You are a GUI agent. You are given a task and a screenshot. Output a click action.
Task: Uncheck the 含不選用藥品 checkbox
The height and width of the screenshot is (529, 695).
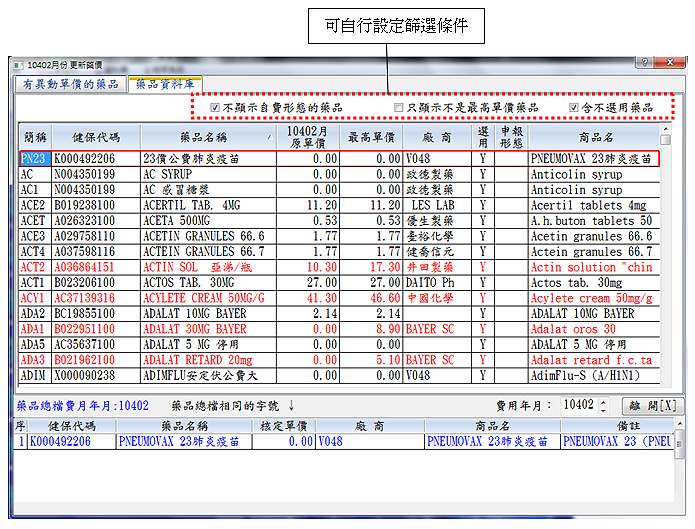pyautogui.click(x=574, y=107)
